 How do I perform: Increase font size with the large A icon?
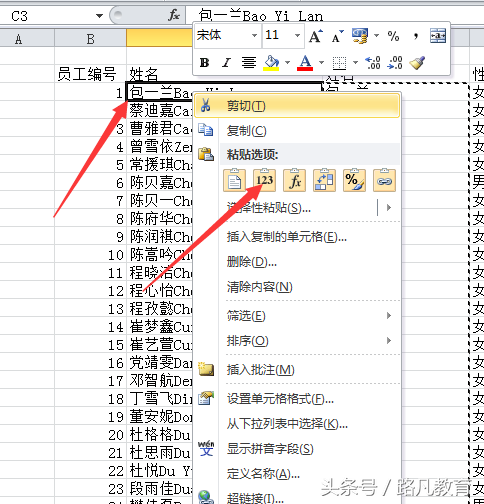tap(315, 36)
